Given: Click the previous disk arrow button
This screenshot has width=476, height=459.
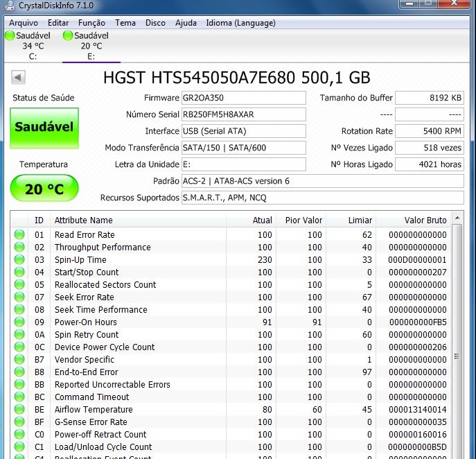Looking at the screenshot, I should [x=18, y=77].
